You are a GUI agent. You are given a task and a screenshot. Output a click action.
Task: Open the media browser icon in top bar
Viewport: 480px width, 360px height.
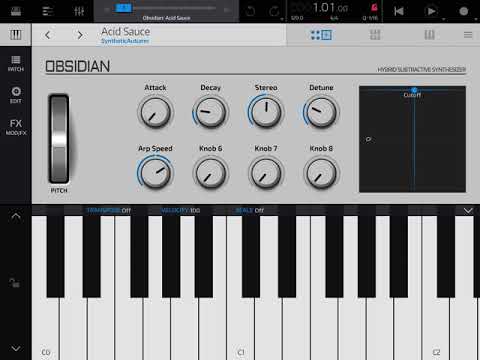[16, 11]
